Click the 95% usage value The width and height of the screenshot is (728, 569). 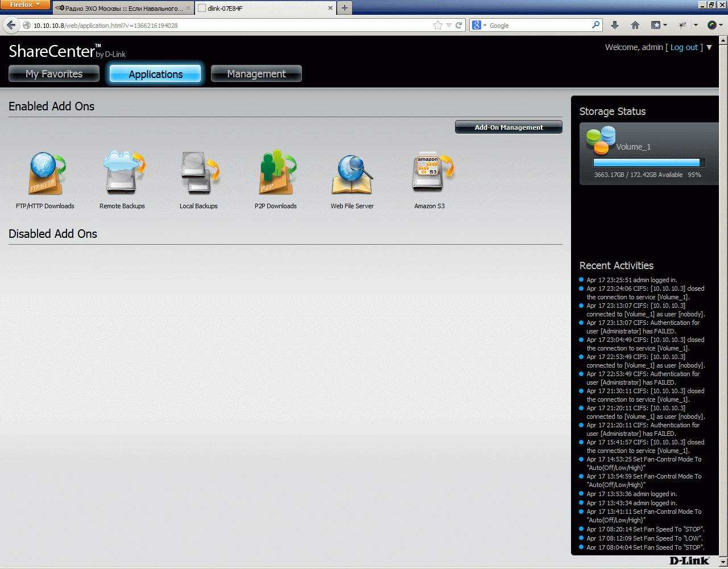pyautogui.click(x=694, y=175)
